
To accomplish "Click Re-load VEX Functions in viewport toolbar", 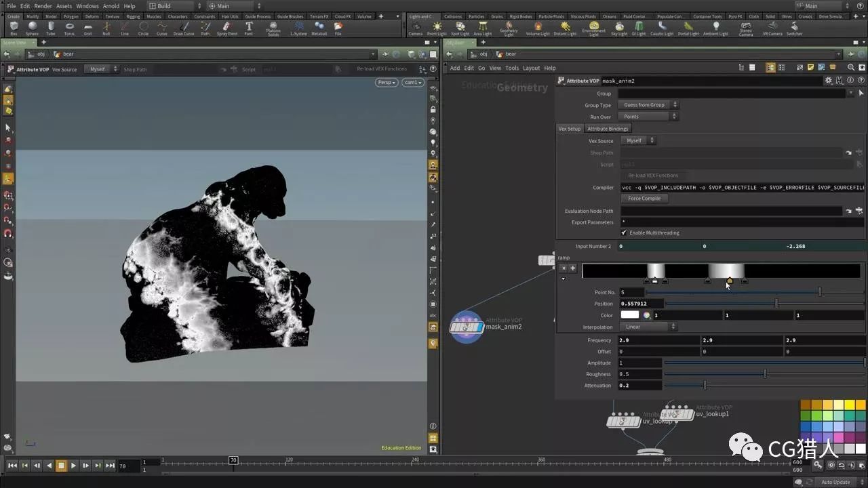I will [382, 68].
